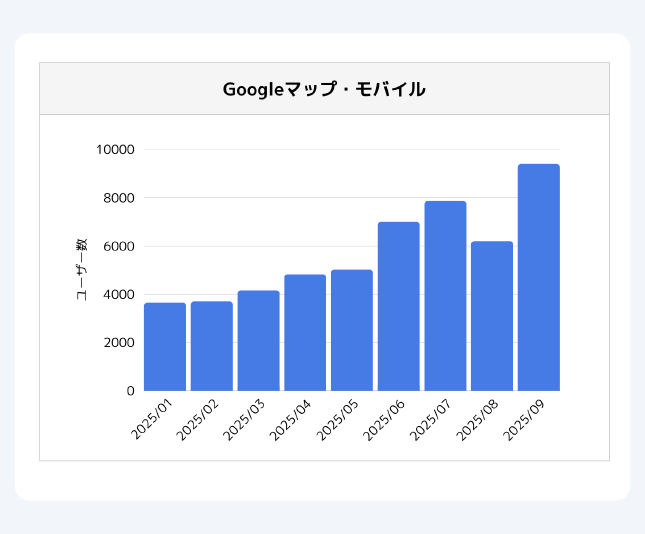Click the 2025/02 bar
This screenshot has width=645, height=534.
[212, 346]
